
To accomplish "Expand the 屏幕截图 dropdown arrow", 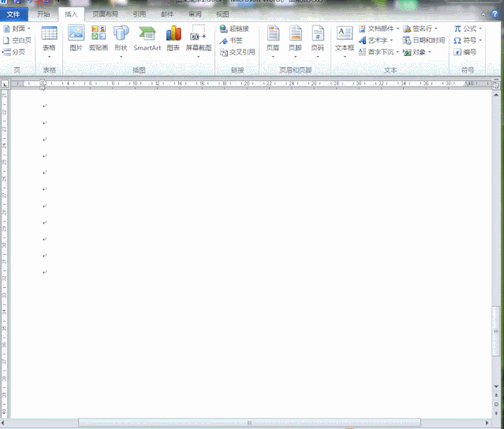I will (x=198, y=57).
